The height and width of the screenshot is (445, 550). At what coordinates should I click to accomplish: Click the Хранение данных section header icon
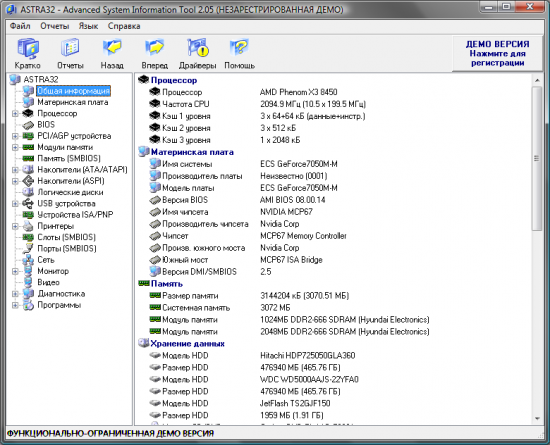click(143, 343)
